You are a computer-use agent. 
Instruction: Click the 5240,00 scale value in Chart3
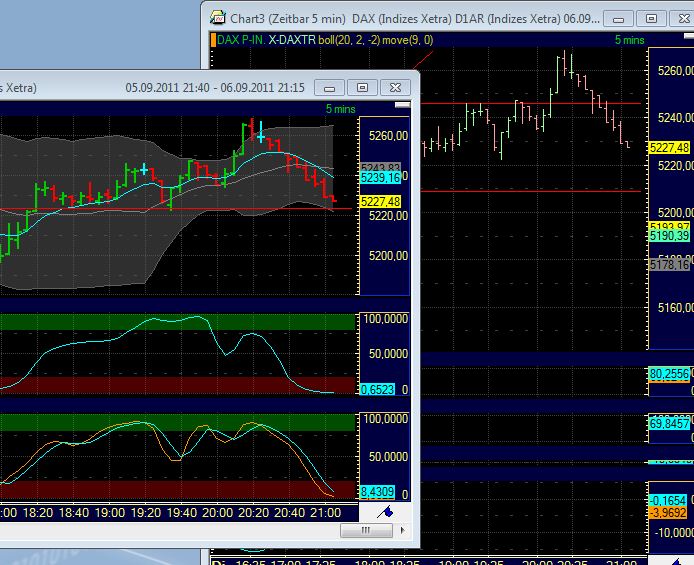pos(675,118)
